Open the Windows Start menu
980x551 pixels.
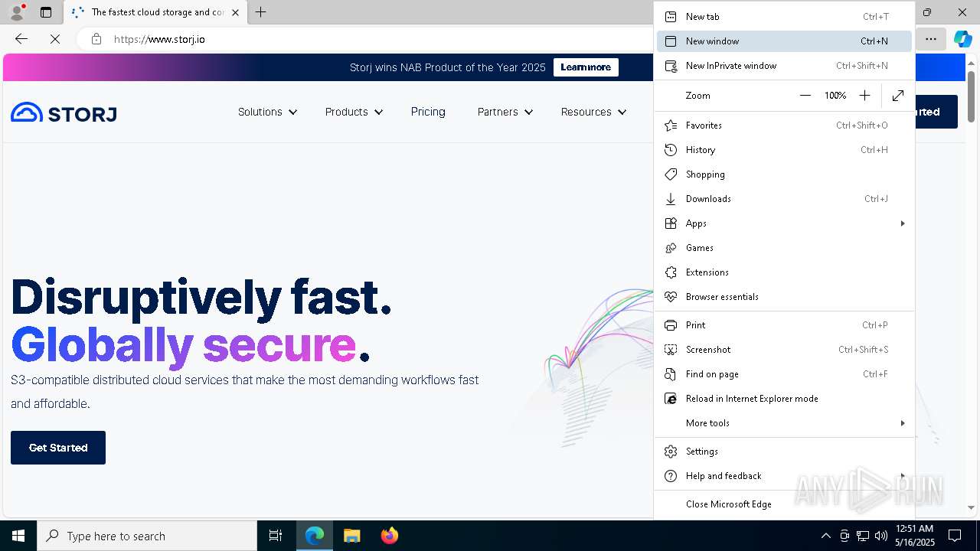[x=18, y=536]
